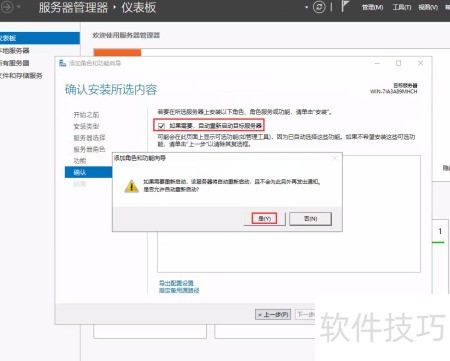
Task: Click 否(N) in the restart confirmation dialog
Action: pyautogui.click(x=310, y=219)
